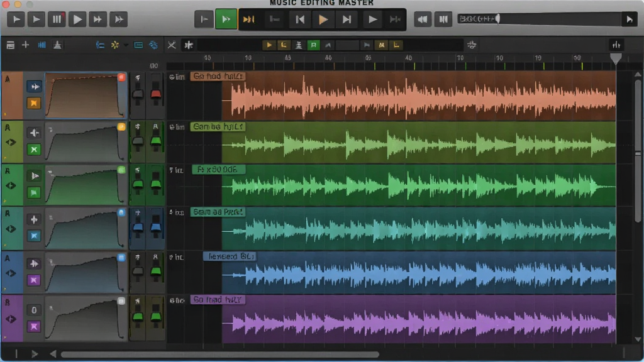The width and height of the screenshot is (644, 362).
Task: Click the purple X button on the blue track
Action: (x=34, y=280)
